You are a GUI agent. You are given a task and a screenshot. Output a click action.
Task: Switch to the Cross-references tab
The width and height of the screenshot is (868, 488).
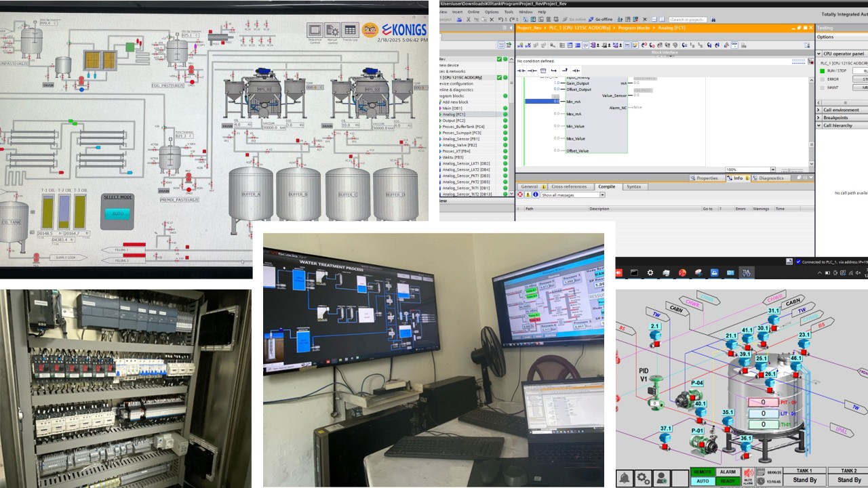coord(568,186)
